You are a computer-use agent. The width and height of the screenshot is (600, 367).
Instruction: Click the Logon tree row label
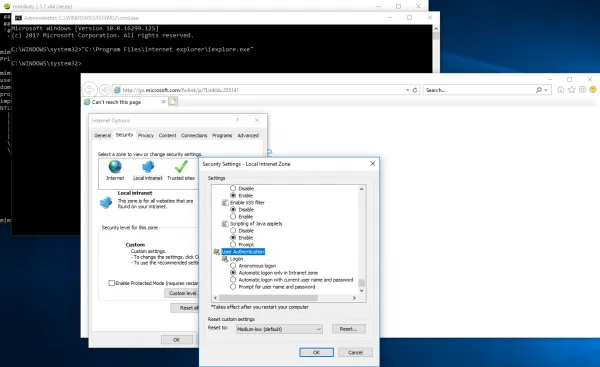click(236, 259)
